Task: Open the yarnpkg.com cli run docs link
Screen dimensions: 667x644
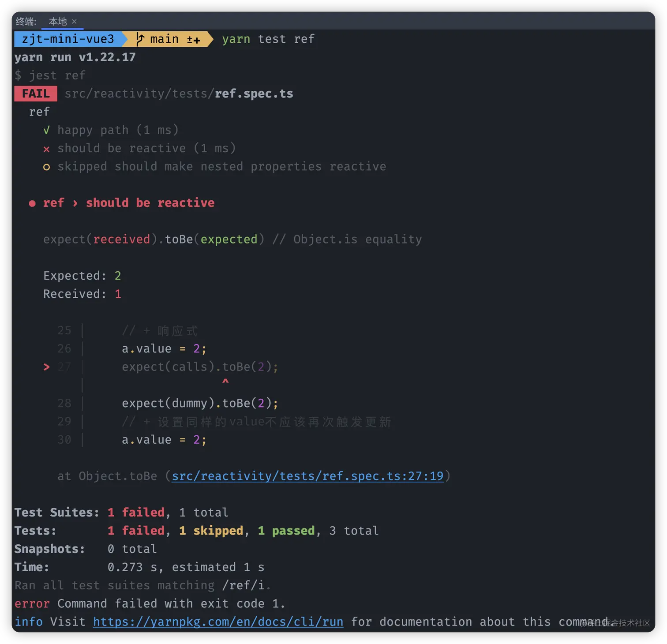Action: click(x=218, y=622)
